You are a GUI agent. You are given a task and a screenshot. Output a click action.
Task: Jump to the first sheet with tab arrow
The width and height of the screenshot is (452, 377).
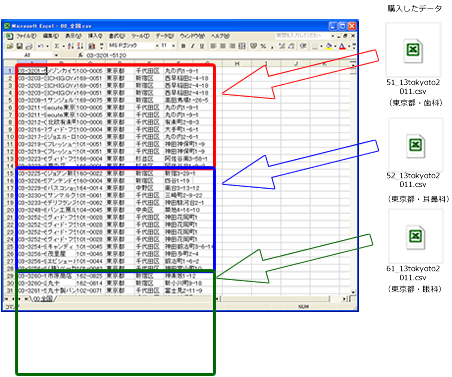tap(6, 299)
